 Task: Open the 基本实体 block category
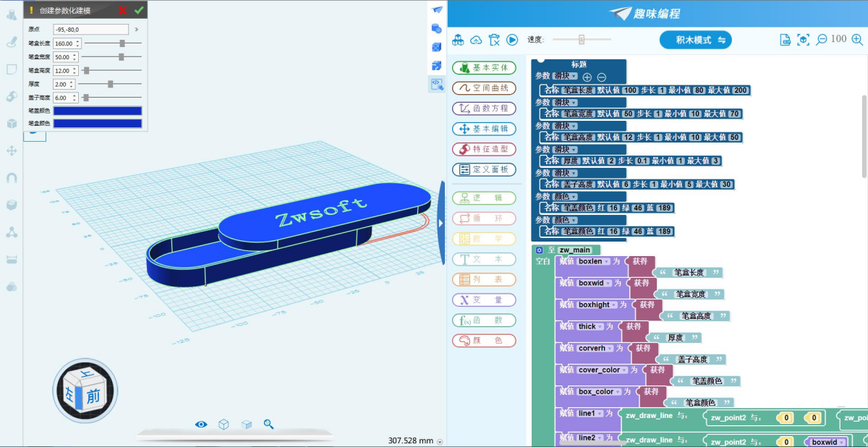point(484,68)
